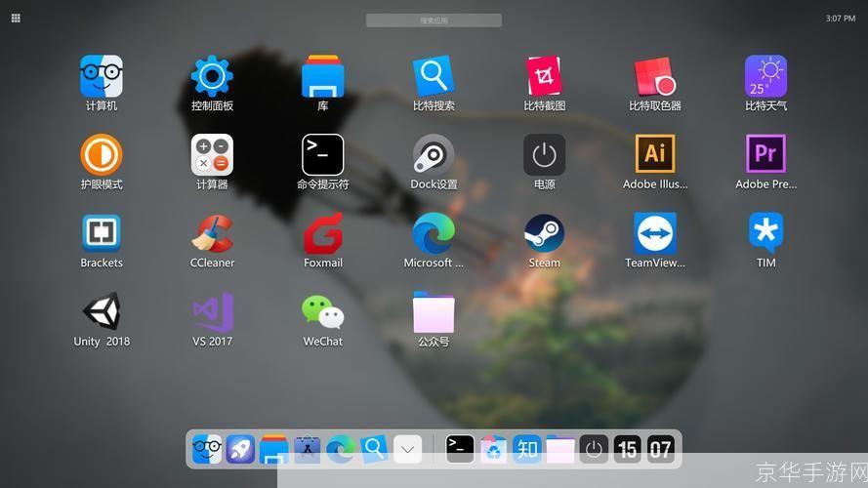Open computer face icon in dock
This screenshot has height=488, width=868.
206,449
